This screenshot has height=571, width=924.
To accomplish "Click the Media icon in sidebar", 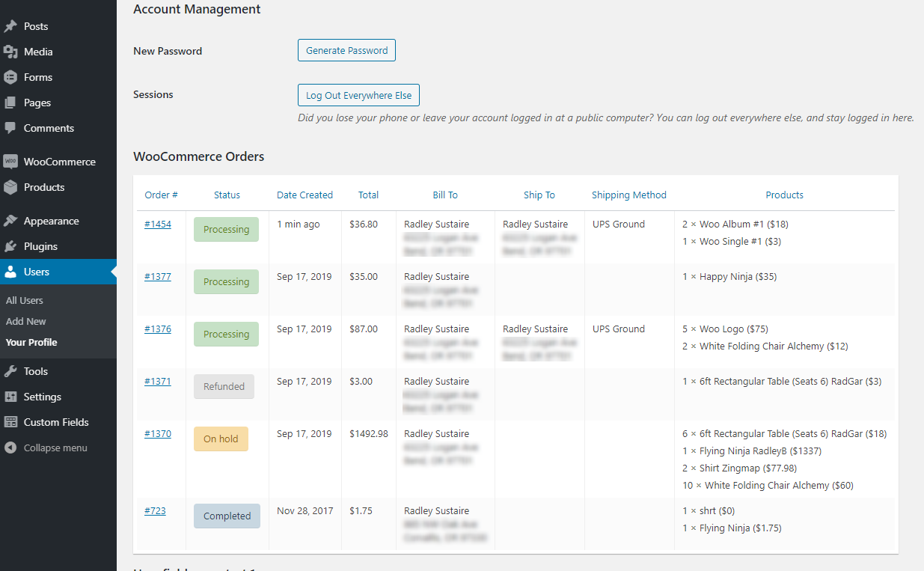I will [x=10, y=52].
